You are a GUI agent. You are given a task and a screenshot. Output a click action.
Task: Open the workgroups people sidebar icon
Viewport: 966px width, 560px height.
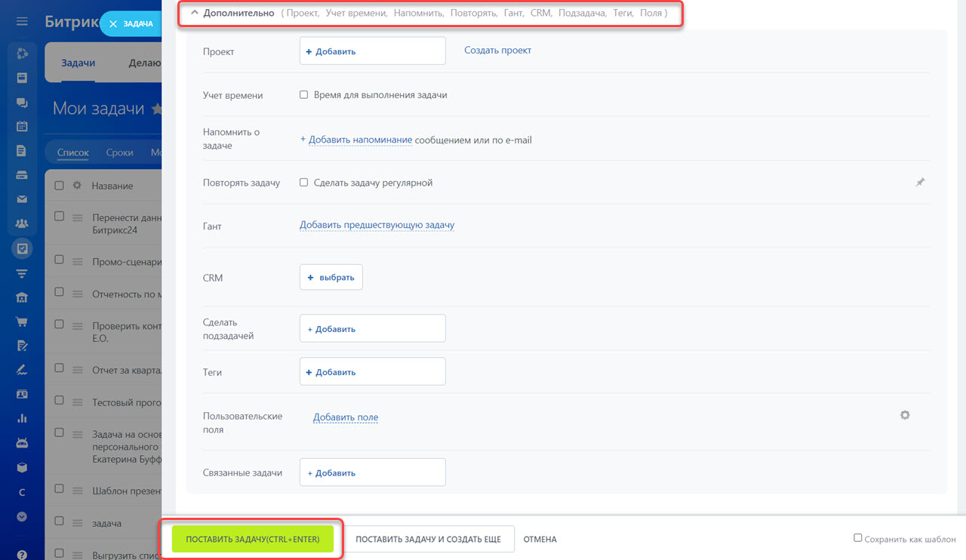[22, 223]
